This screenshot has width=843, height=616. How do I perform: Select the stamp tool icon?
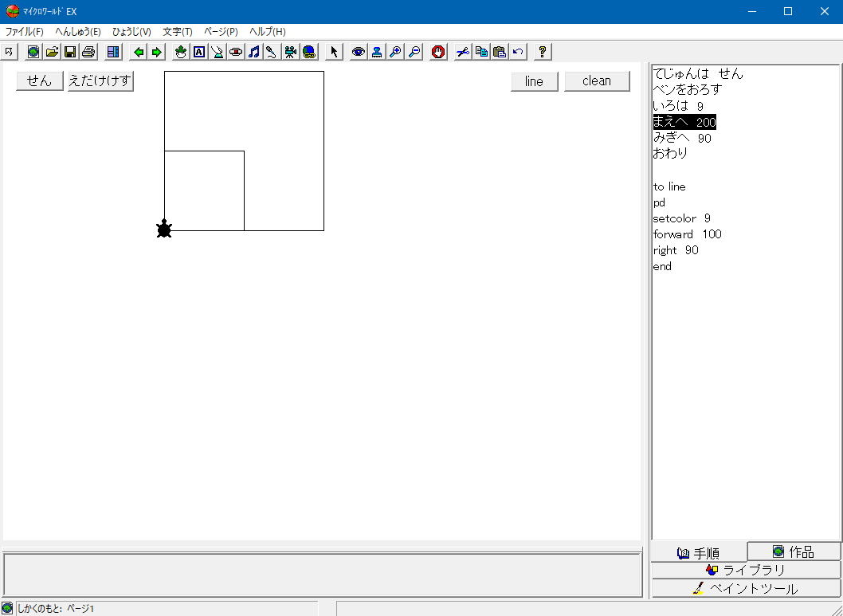pyautogui.click(x=377, y=52)
